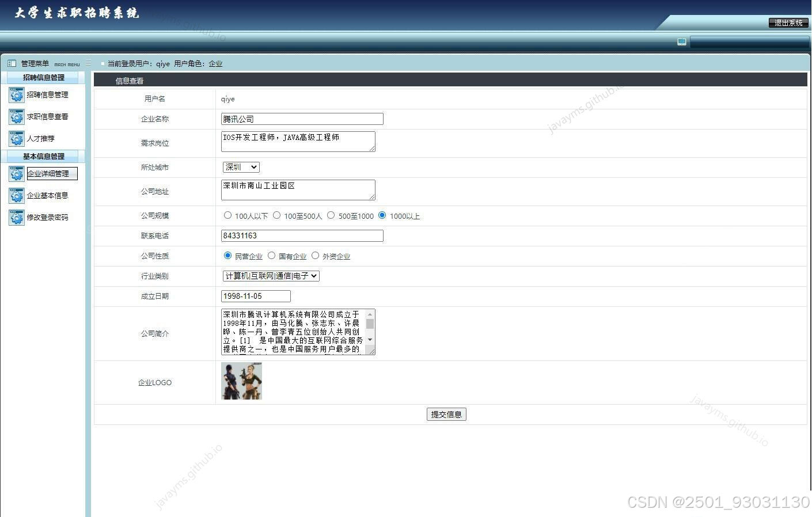Click the 大学生求职招聘系统 title
The width and height of the screenshot is (812, 517).
[x=77, y=13]
